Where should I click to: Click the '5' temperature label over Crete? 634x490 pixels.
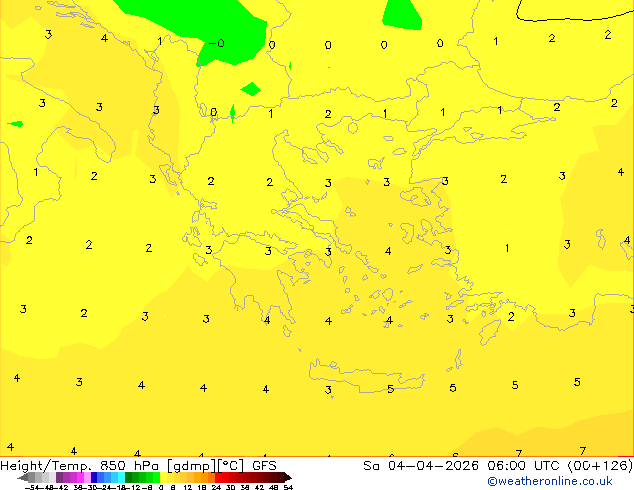390,389
